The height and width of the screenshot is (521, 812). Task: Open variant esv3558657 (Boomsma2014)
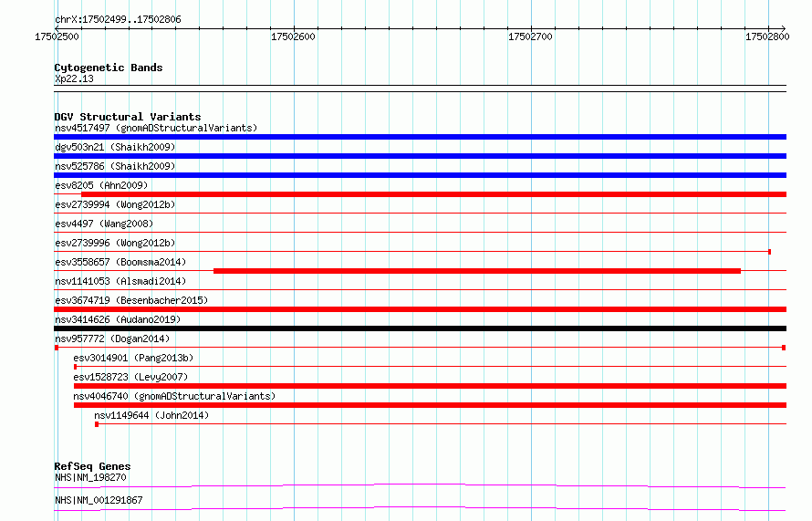pyautogui.click(x=120, y=262)
